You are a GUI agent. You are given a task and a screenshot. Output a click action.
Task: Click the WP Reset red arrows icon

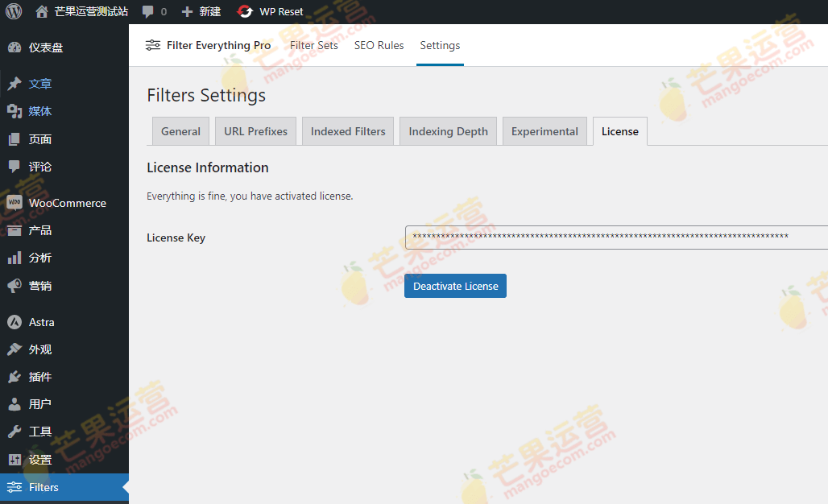(245, 11)
